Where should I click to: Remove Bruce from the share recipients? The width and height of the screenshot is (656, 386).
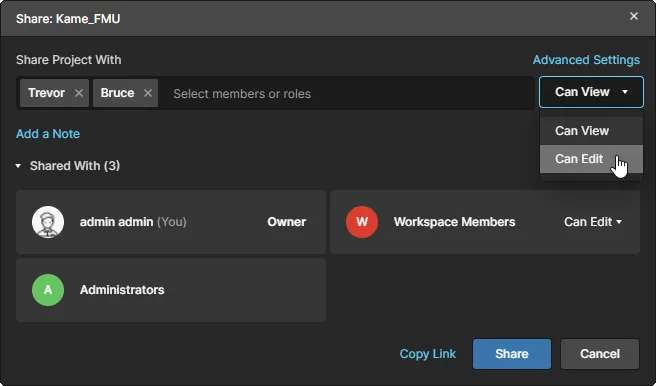pos(148,93)
